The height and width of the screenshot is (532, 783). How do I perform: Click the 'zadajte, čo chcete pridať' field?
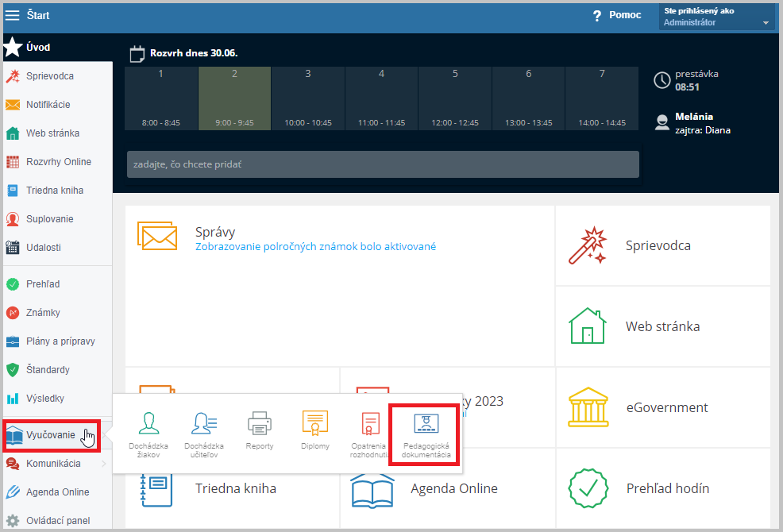[x=382, y=164]
